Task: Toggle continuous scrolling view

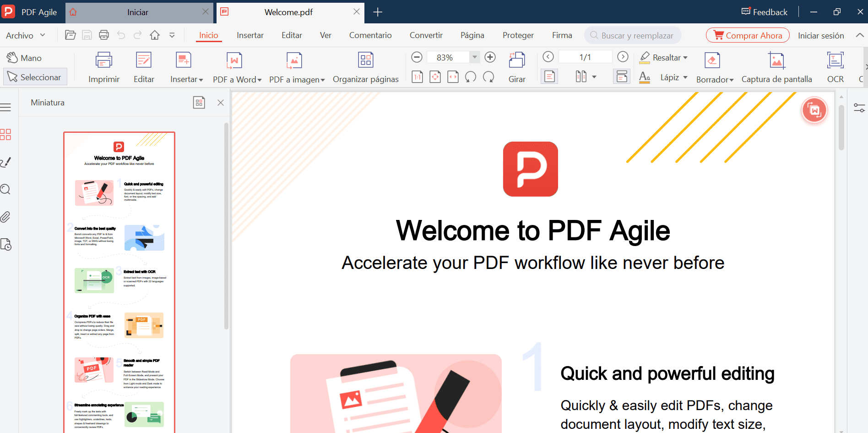Action: click(622, 76)
